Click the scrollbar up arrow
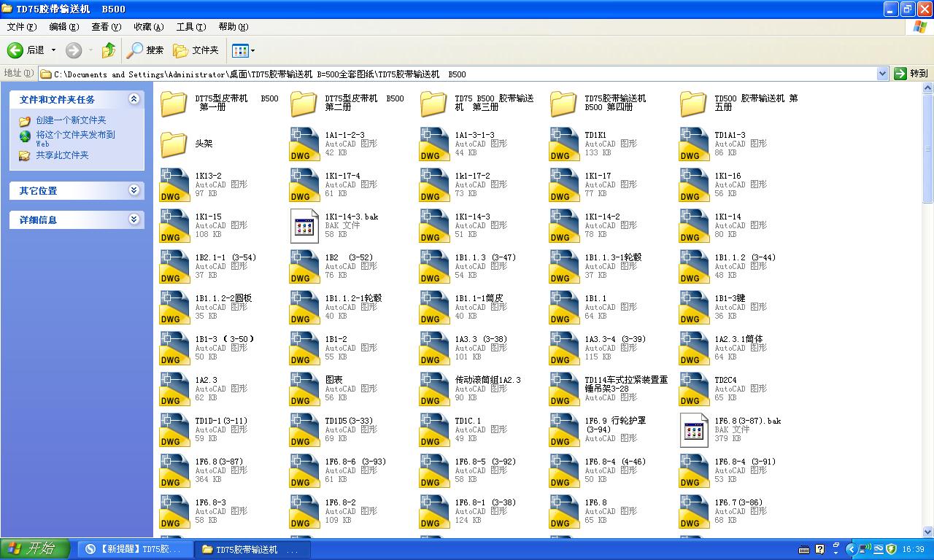The height and width of the screenshot is (560, 934). [x=927, y=88]
